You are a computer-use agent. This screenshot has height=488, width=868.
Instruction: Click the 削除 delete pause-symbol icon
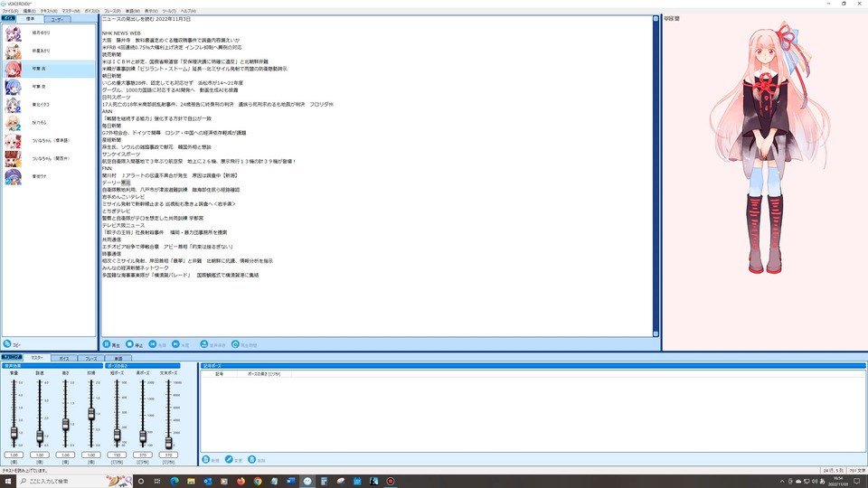click(x=252, y=460)
